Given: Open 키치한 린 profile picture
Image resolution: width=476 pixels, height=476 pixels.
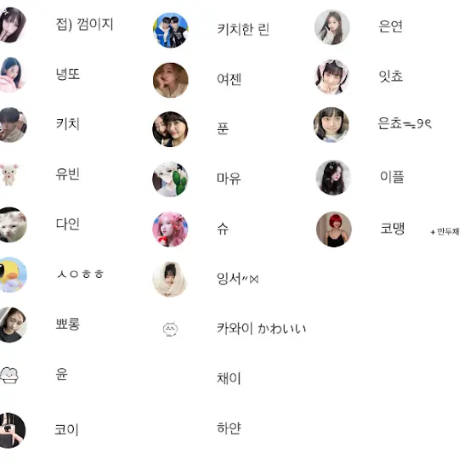Looking at the screenshot, I should 170,30.
